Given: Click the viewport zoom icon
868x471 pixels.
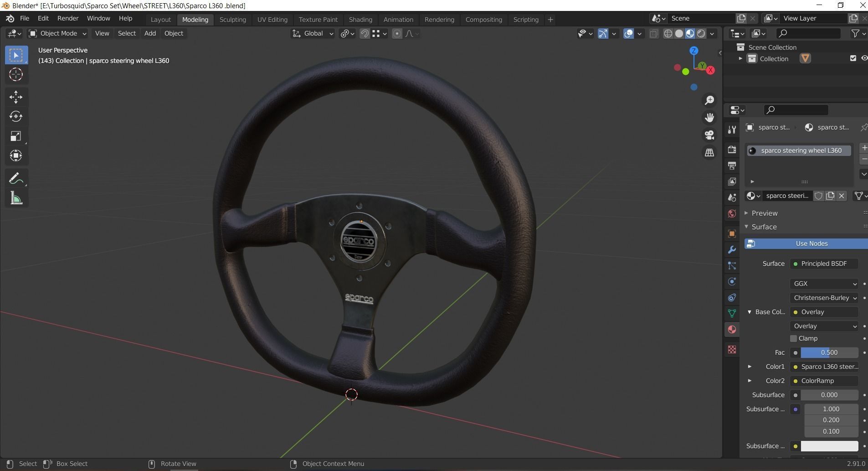Looking at the screenshot, I should [x=709, y=100].
